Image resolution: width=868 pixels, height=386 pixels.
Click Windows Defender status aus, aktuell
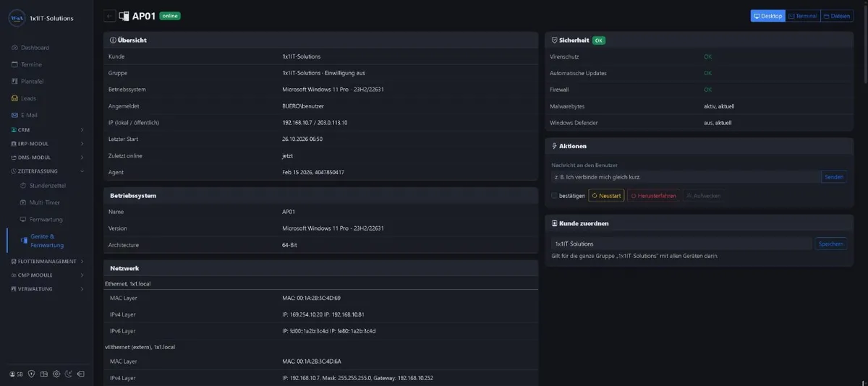point(718,123)
